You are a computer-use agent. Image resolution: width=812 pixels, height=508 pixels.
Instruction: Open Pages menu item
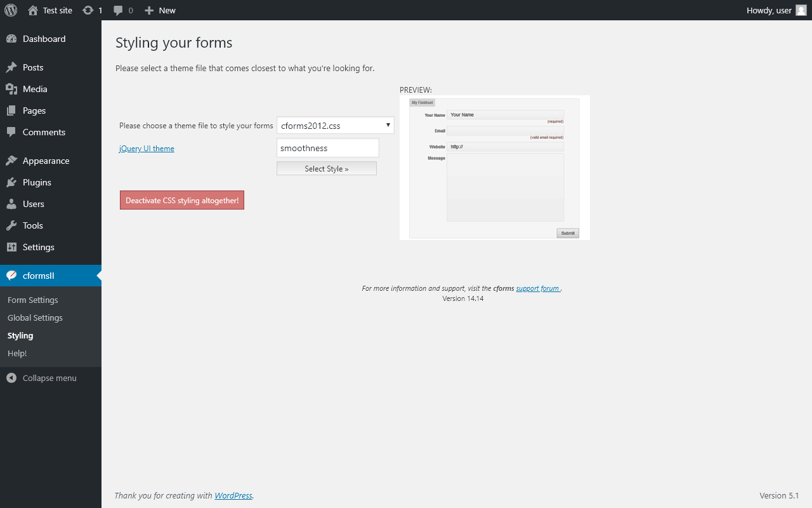click(x=51, y=110)
